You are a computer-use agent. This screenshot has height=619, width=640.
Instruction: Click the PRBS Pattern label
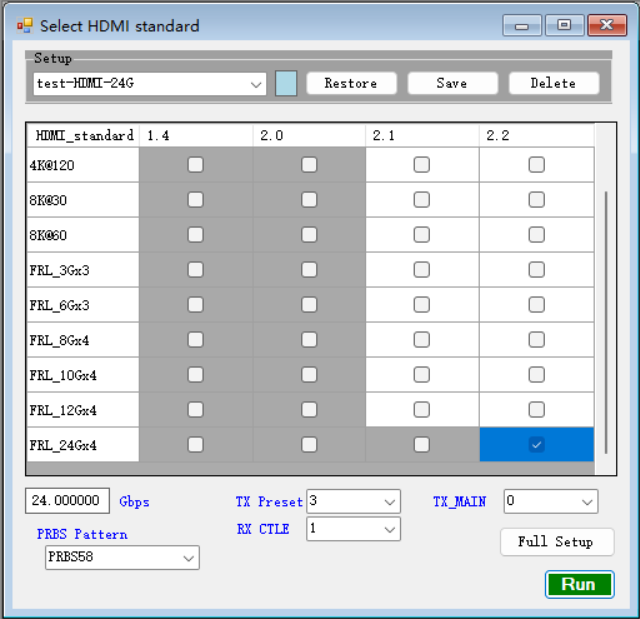coord(82,534)
